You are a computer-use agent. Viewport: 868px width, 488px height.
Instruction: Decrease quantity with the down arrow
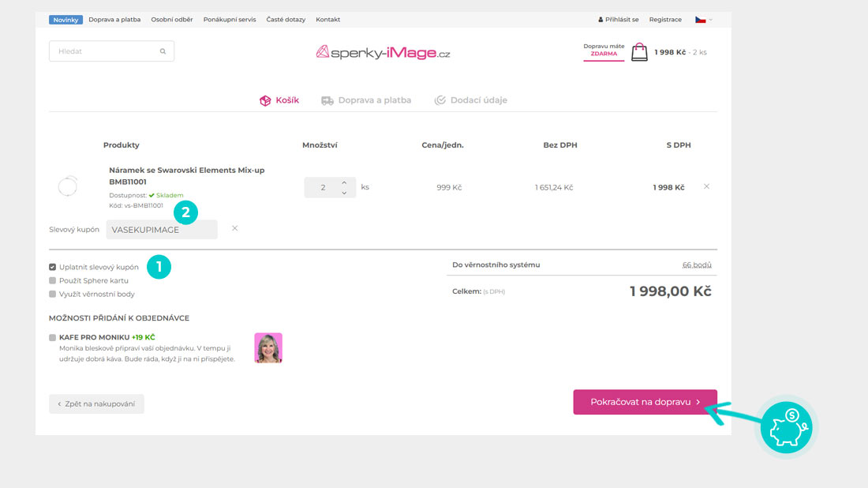[x=344, y=193]
